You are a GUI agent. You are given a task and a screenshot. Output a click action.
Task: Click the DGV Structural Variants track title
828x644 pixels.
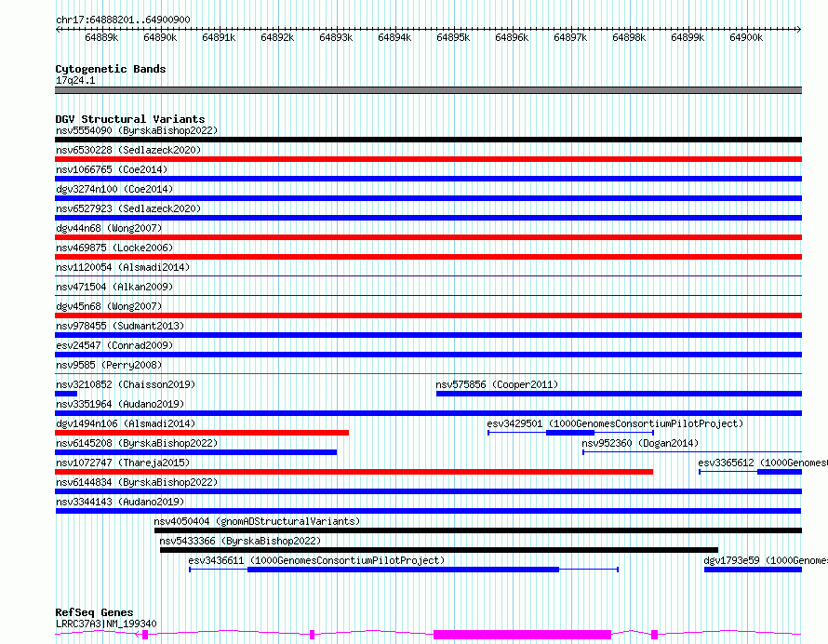[130, 119]
